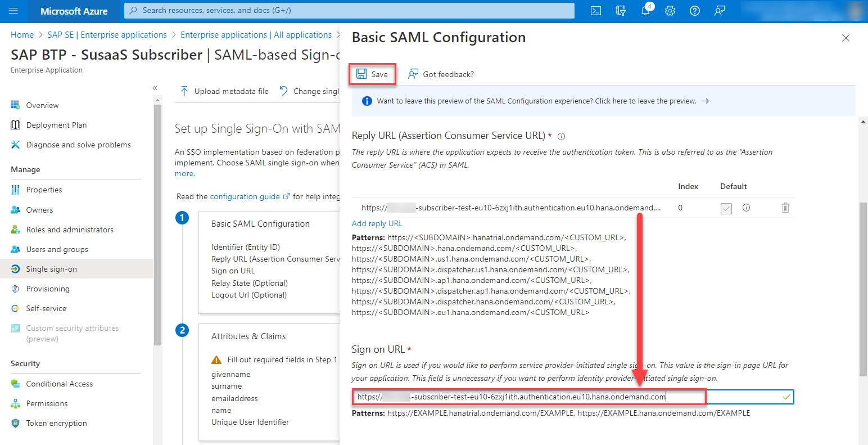Click the Add reply URL link

pos(377,223)
